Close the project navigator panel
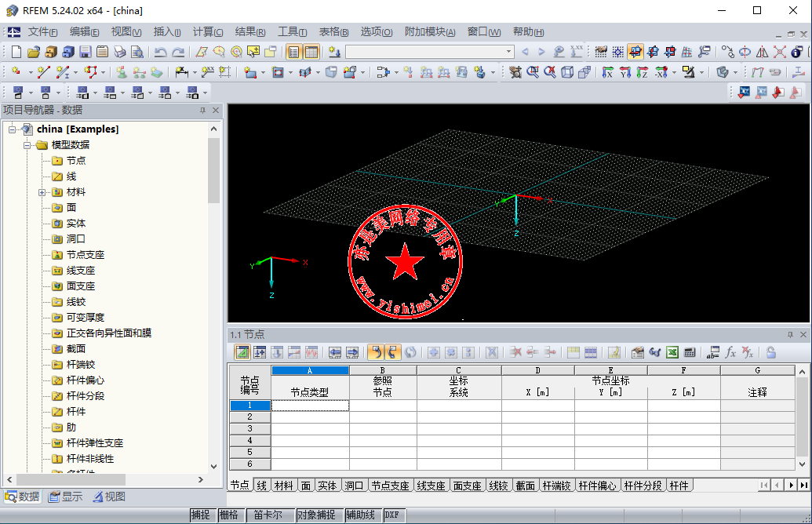 (216, 111)
